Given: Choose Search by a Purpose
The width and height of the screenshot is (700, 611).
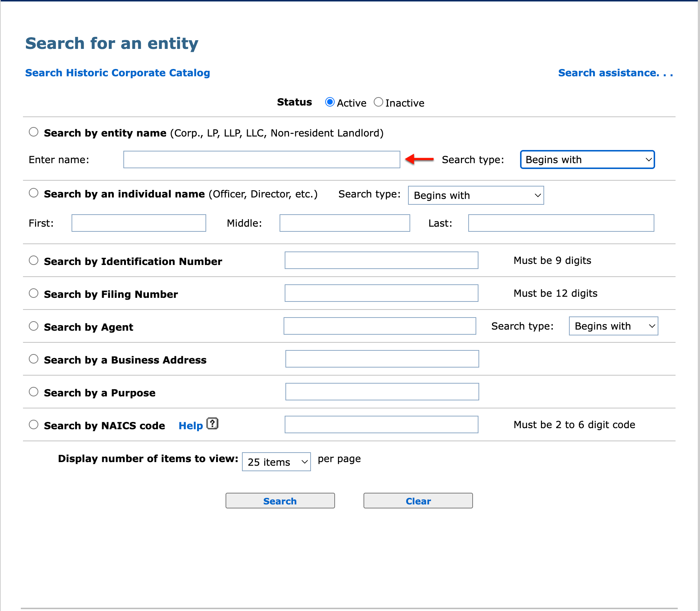Looking at the screenshot, I should pos(34,392).
